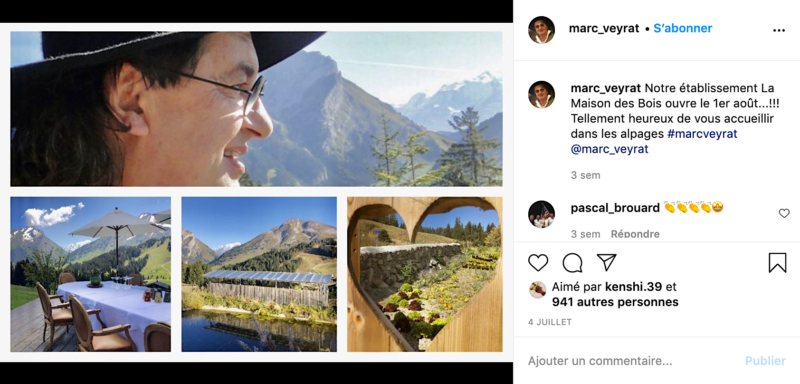Open kenshi.39 profile from likes line
The image size is (800, 384).
(x=634, y=287)
